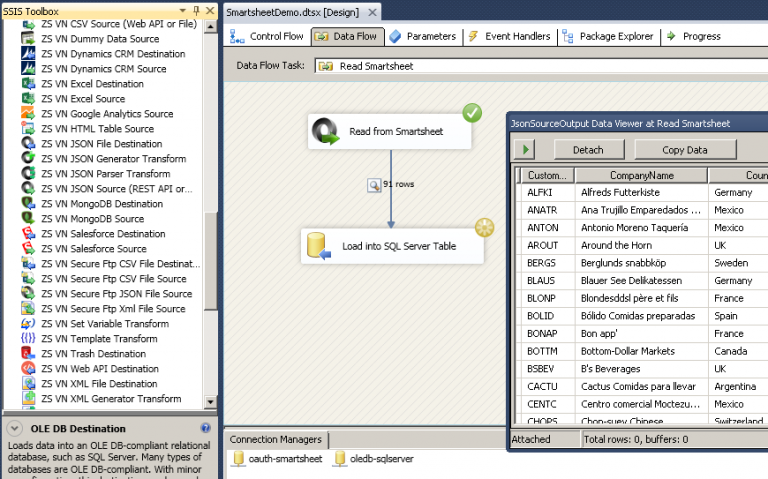This screenshot has width=768, height=479.
Task: Open the Parameters tab
Action: pos(424,36)
